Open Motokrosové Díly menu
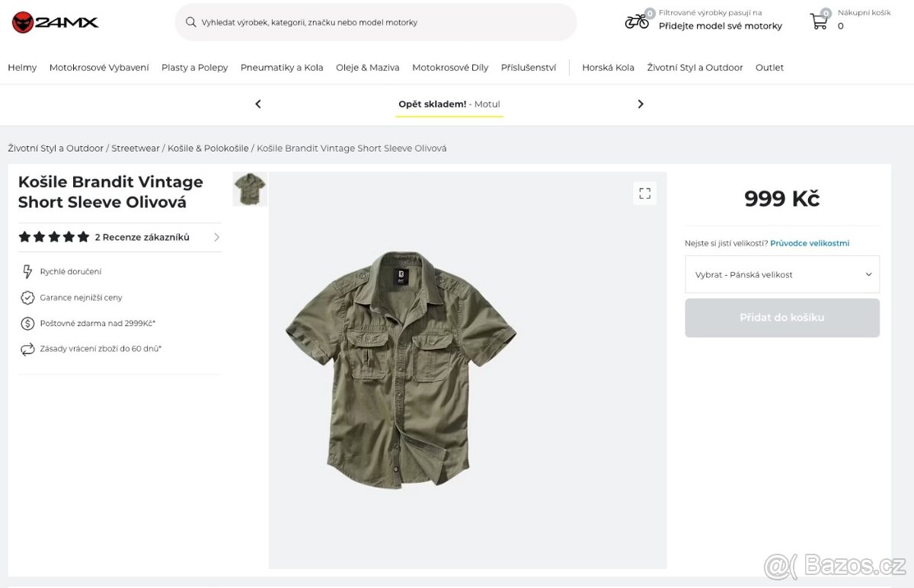This screenshot has height=588, width=914. pyautogui.click(x=450, y=68)
